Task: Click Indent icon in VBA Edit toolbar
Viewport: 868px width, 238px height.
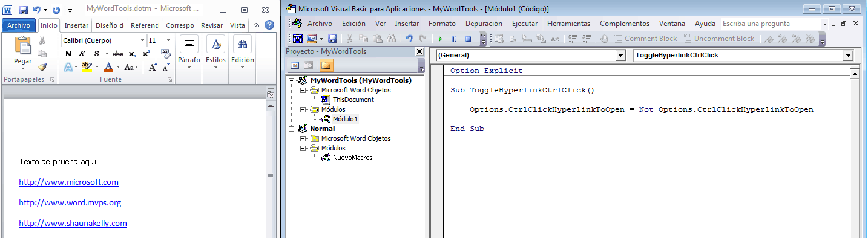Action: [x=573, y=39]
